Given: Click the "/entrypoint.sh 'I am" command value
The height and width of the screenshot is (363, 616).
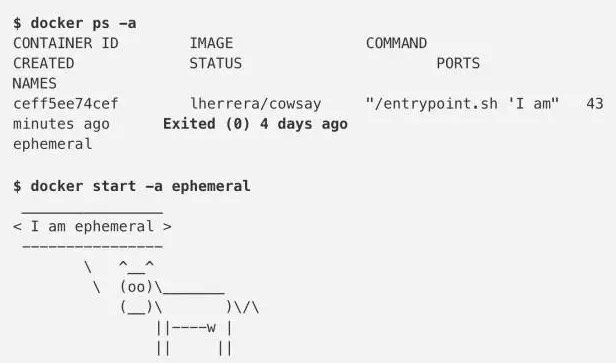Looking at the screenshot, I should click(x=462, y=104).
